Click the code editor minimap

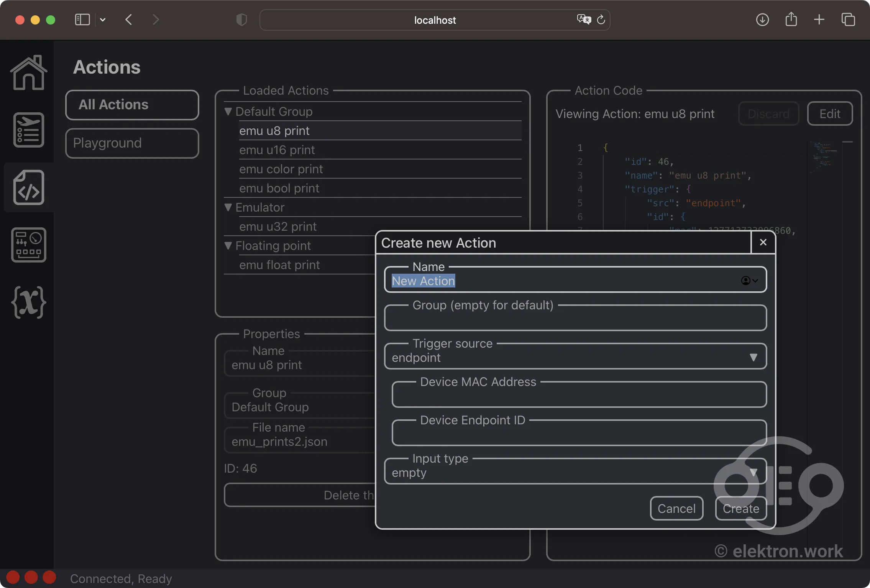(824, 157)
